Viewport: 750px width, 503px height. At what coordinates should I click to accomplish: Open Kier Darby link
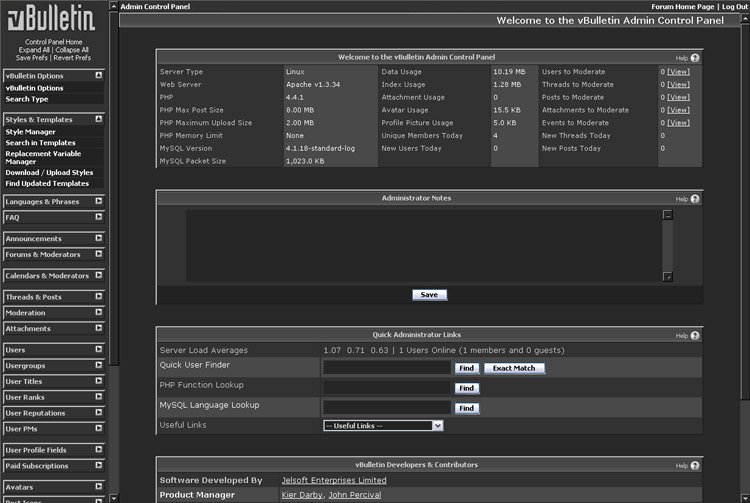(302, 495)
